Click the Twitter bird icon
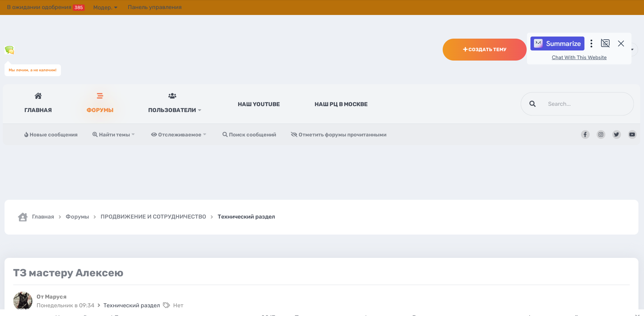The image size is (644, 316). coord(616,134)
